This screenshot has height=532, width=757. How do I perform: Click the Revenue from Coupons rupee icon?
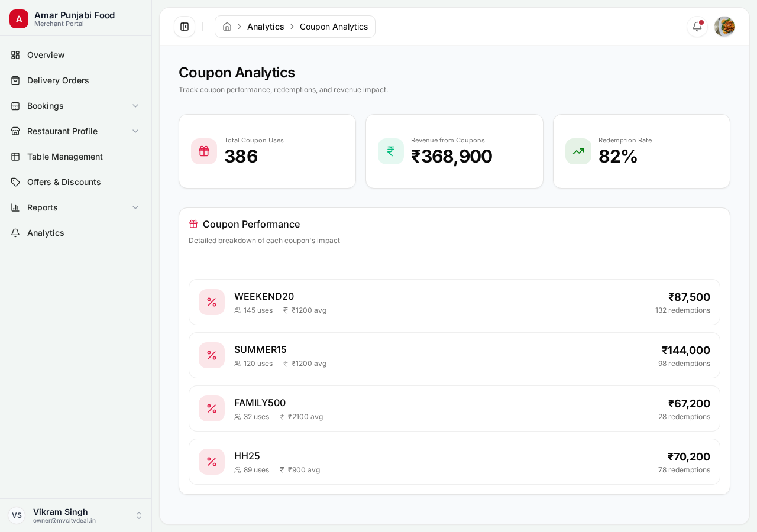point(391,151)
